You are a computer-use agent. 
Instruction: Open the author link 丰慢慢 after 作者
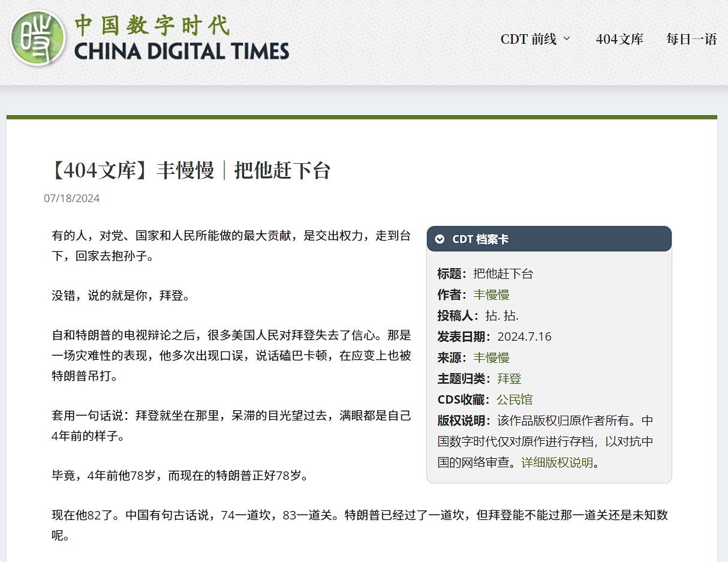pyautogui.click(x=491, y=294)
